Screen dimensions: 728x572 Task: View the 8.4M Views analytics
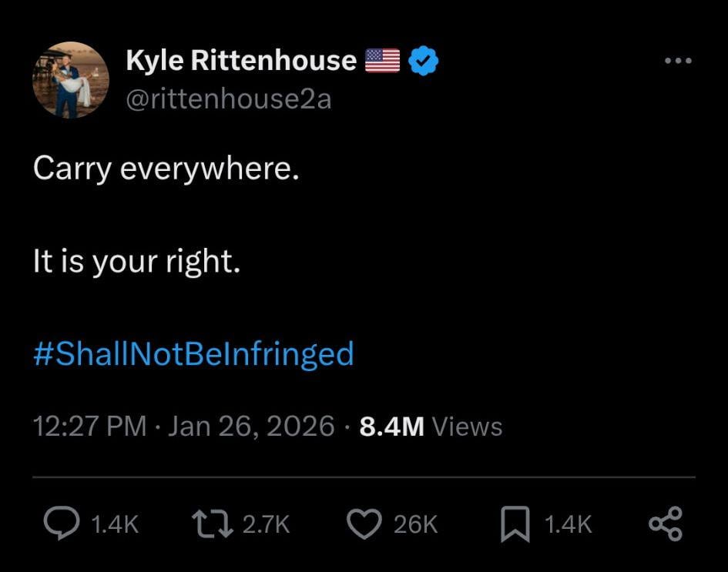pos(431,426)
